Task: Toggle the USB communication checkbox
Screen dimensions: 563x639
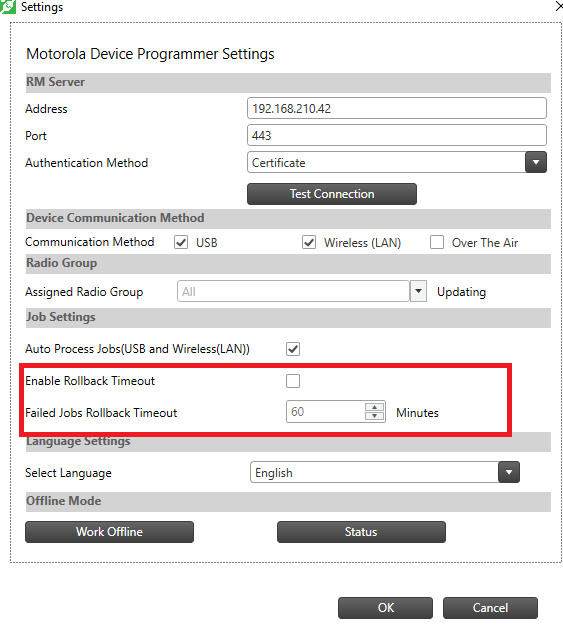Action: (x=181, y=242)
